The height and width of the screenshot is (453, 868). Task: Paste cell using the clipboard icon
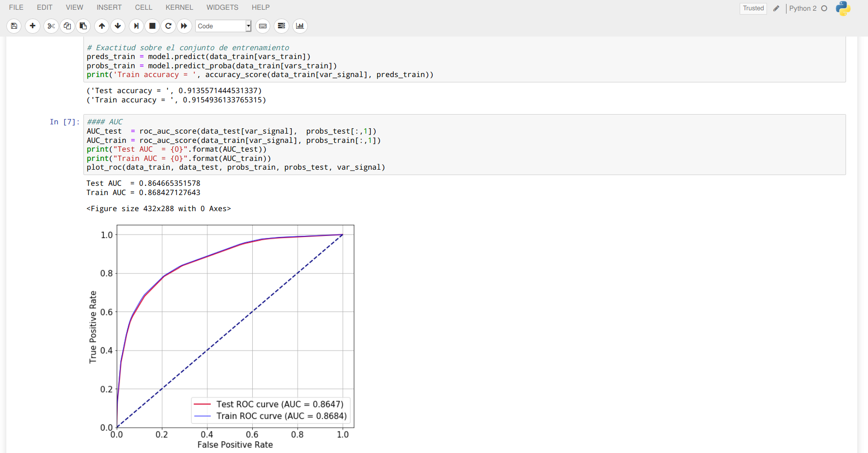(x=83, y=26)
